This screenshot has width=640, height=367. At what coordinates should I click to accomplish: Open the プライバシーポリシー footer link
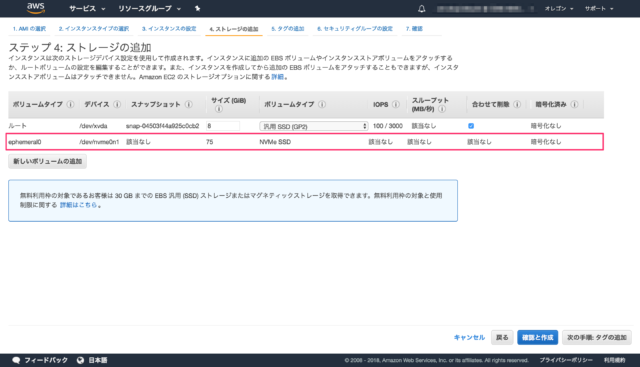tap(566, 360)
